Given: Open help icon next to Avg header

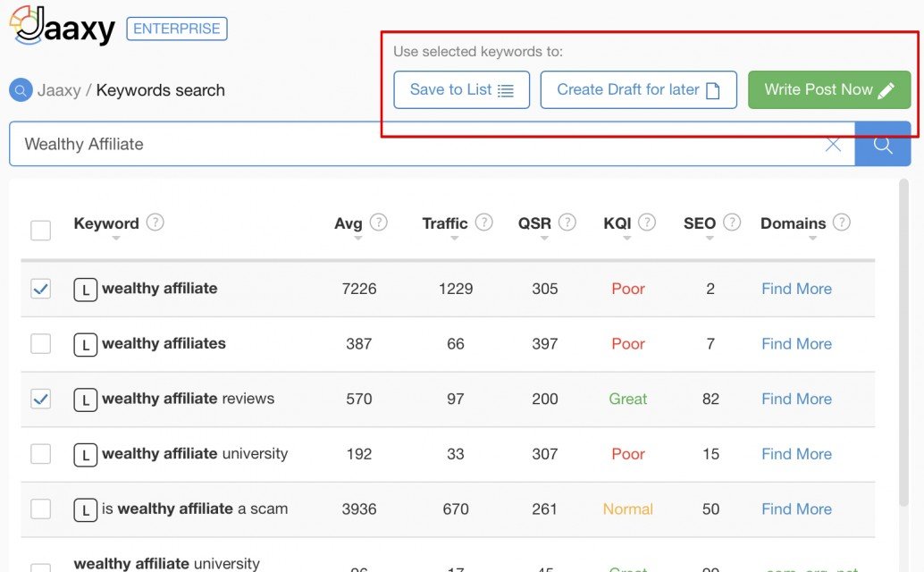Looking at the screenshot, I should pos(378,223).
